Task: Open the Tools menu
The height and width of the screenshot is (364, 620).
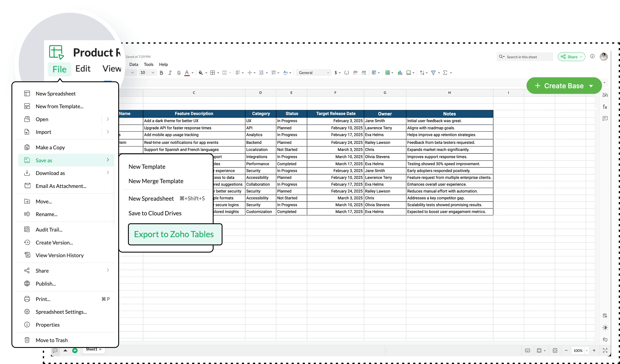Action: pyautogui.click(x=149, y=64)
